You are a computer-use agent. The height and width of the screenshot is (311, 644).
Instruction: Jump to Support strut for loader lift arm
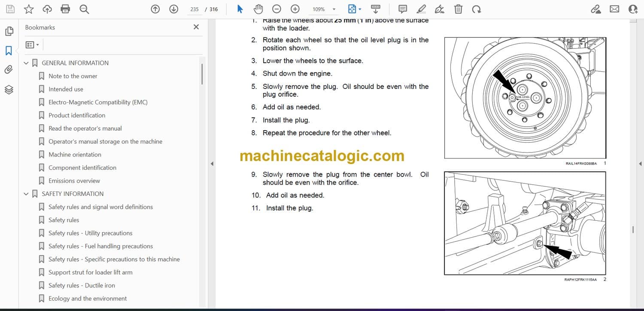pyautogui.click(x=91, y=272)
